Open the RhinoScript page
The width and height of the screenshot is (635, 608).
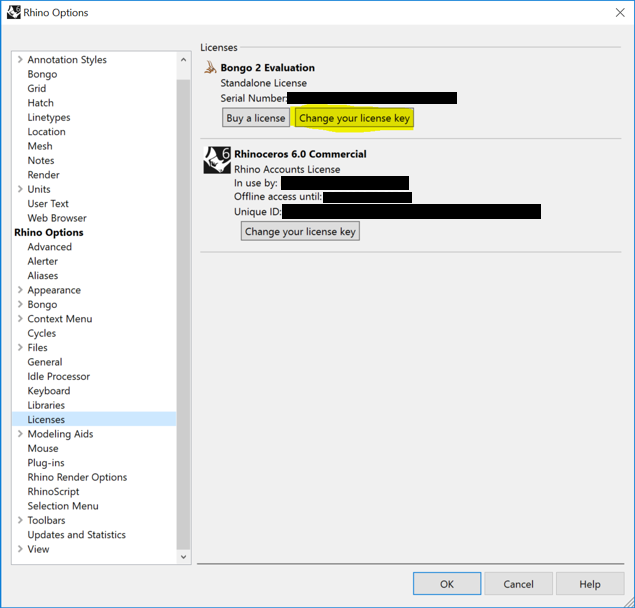53,491
